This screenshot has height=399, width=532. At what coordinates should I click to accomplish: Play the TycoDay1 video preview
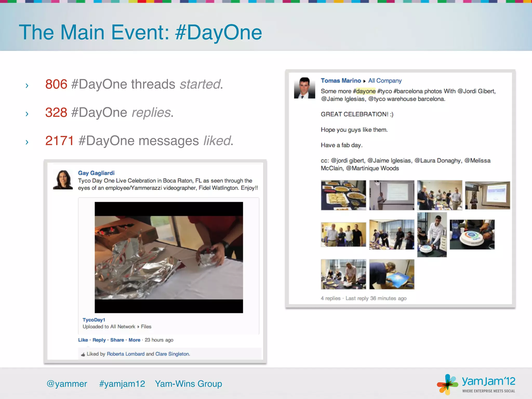click(169, 257)
